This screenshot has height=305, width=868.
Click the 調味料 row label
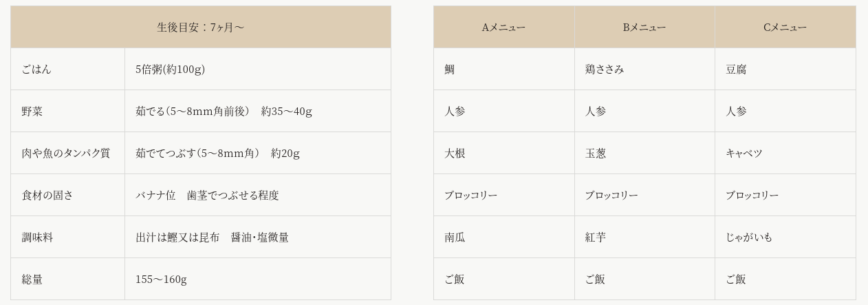coord(67,237)
